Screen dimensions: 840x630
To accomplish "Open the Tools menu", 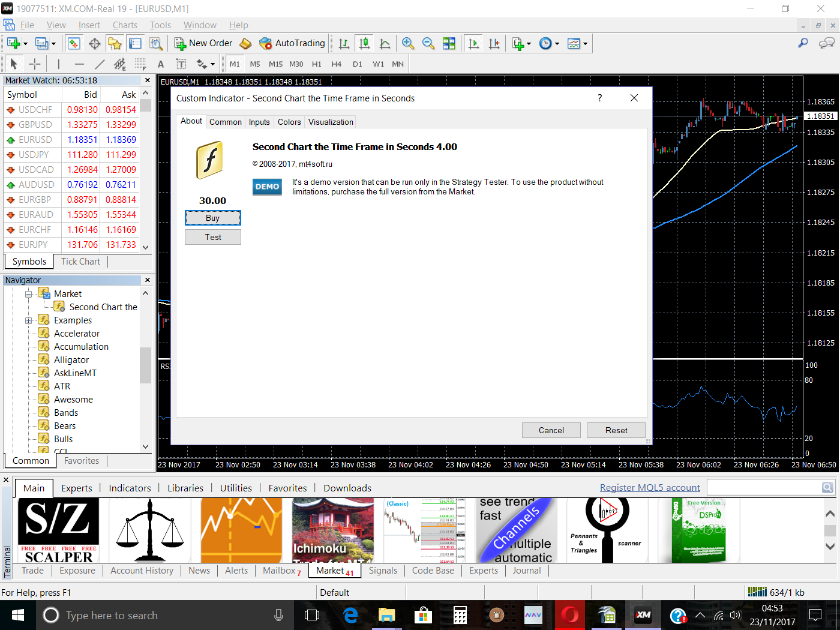I will [160, 25].
